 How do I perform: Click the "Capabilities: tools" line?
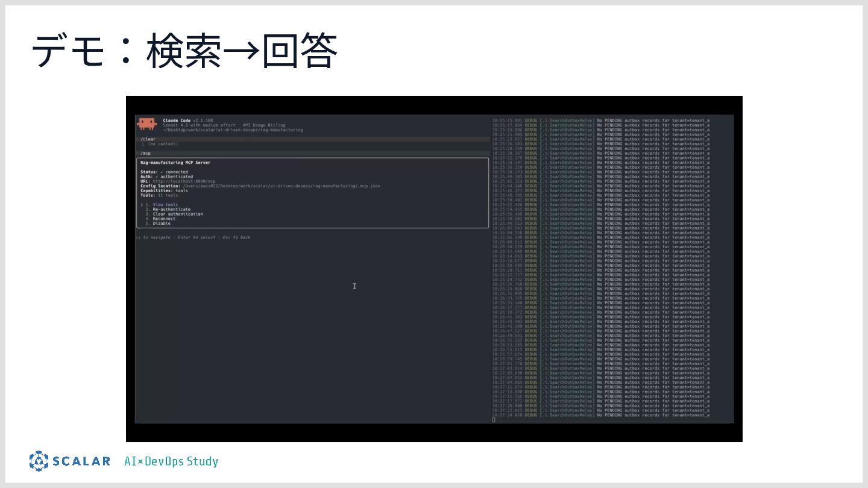(x=164, y=191)
